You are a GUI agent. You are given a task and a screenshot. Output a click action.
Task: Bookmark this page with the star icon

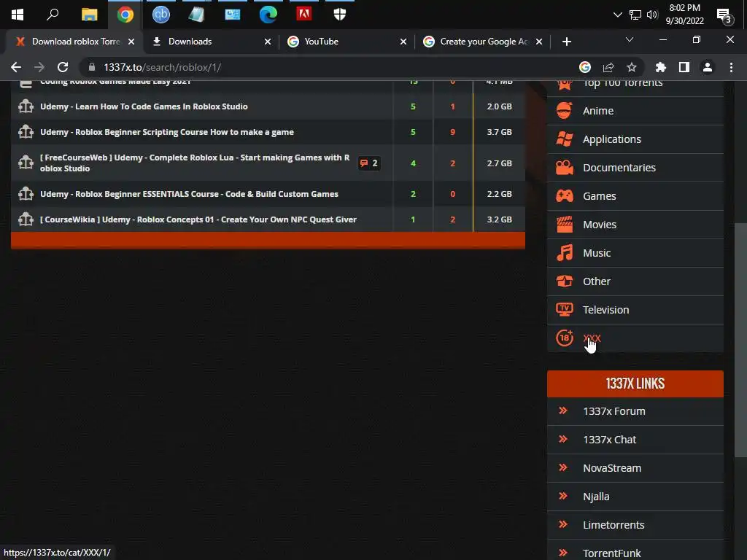coord(632,67)
